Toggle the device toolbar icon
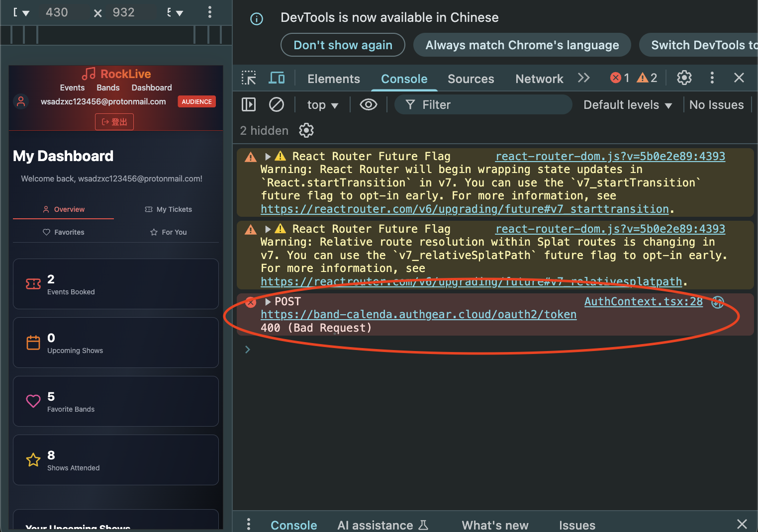 click(x=277, y=78)
